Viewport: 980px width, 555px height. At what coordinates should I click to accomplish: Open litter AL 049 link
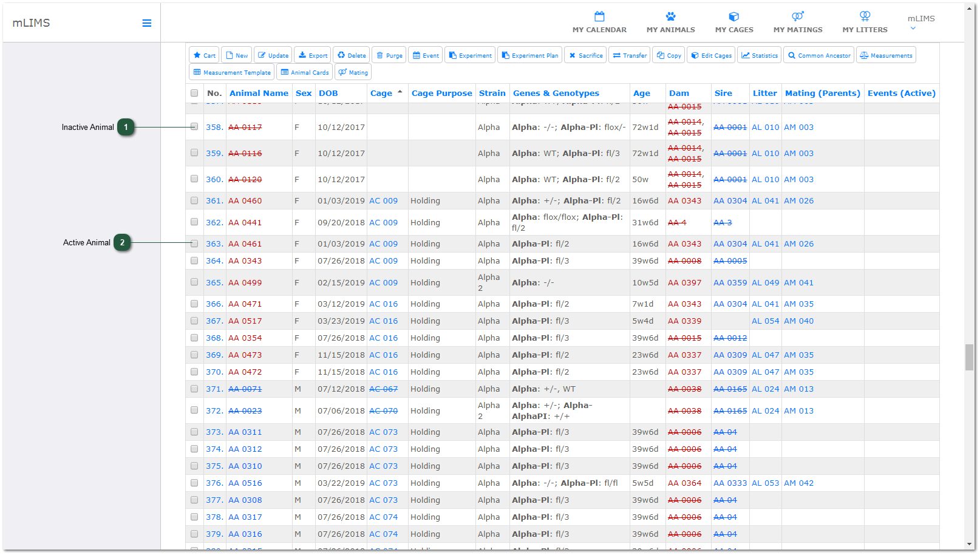tap(765, 282)
